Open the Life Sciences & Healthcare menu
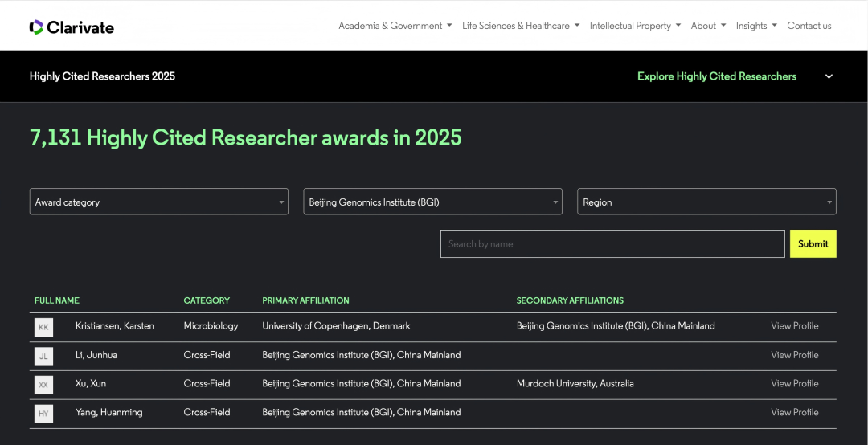This screenshot has height=445, width=868. [x=520, y=26]
